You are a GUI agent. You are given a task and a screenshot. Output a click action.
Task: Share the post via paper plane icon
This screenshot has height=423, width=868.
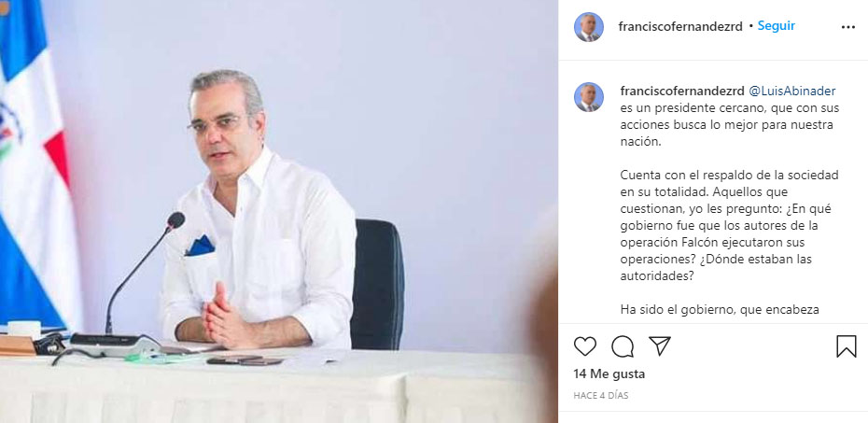[x=659, y=346]
